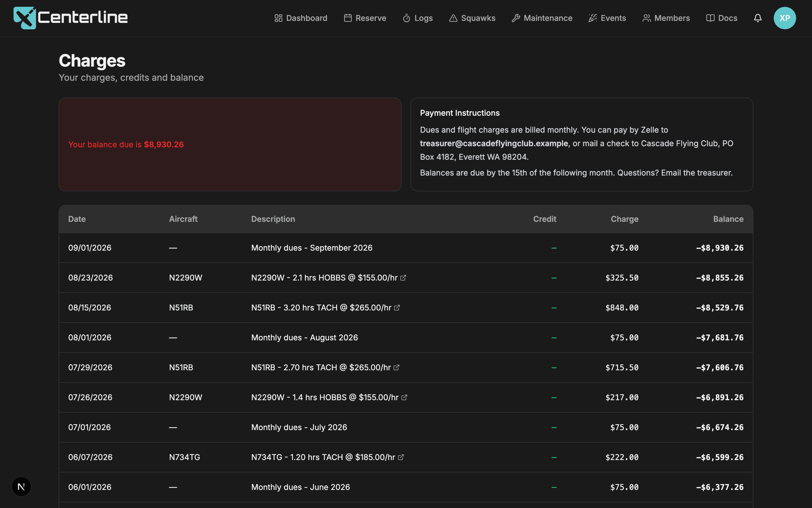This screenshot has height=508, width=812.
Task: Click 'N51RB - 3.20 hrs TACH @ $265.00/hr'
Action: (321, 308)
